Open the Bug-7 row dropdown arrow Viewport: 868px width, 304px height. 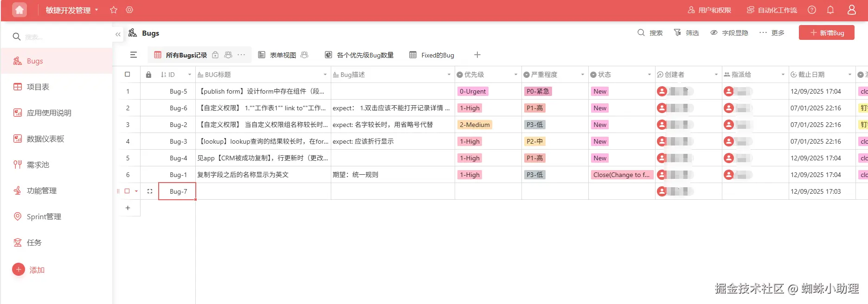coord(136,191)
